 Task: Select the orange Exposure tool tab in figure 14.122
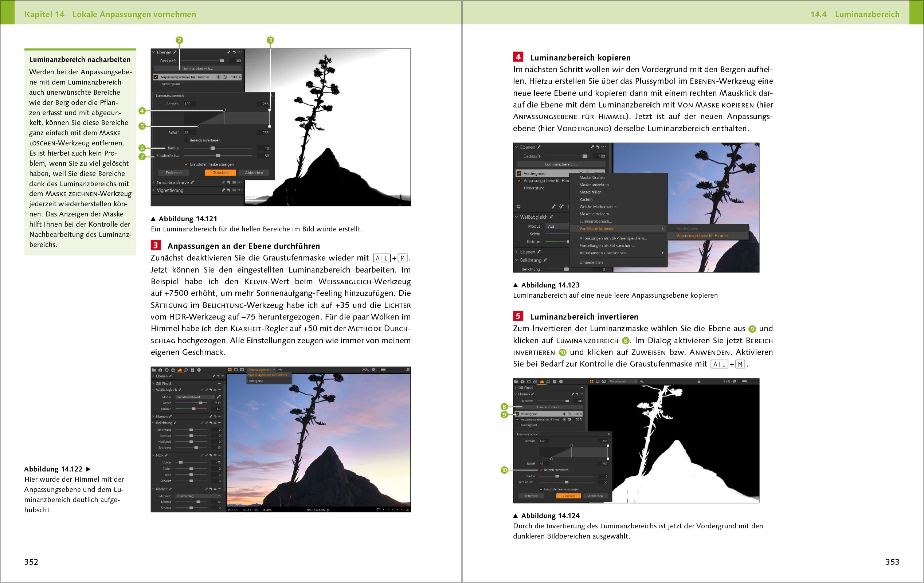pos(180,370)
